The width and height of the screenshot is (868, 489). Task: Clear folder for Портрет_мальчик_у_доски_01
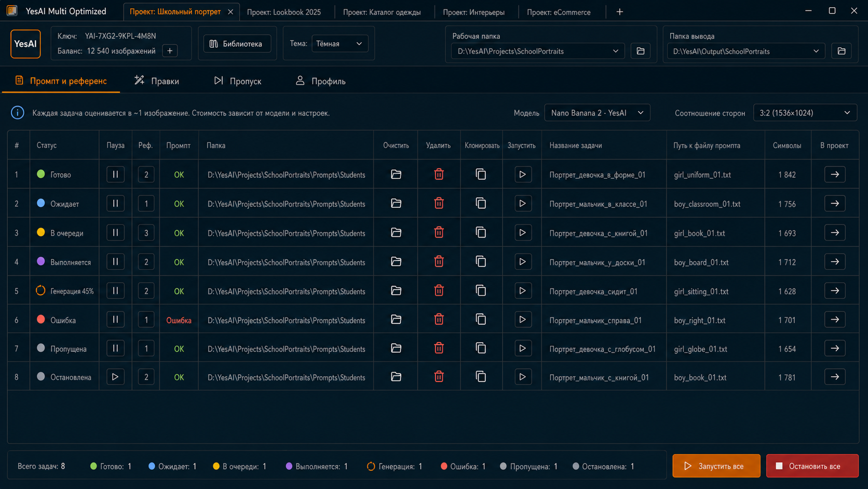click(x=396, y=262)
